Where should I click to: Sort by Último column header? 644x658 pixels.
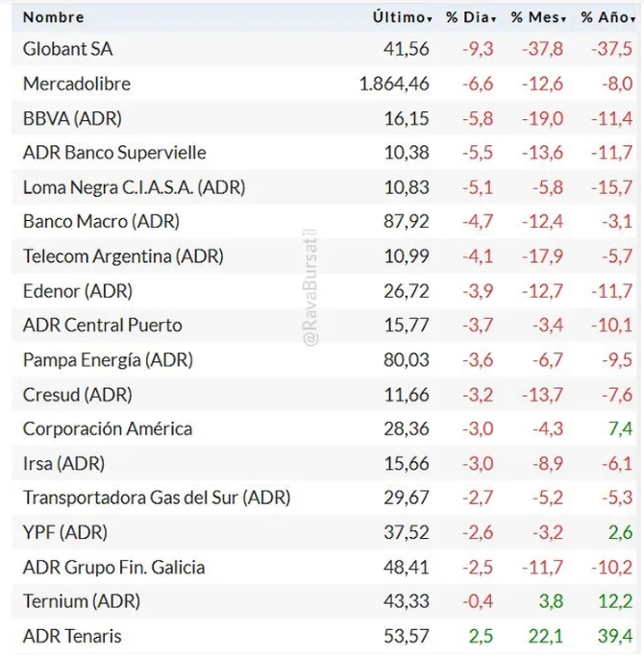402,17
